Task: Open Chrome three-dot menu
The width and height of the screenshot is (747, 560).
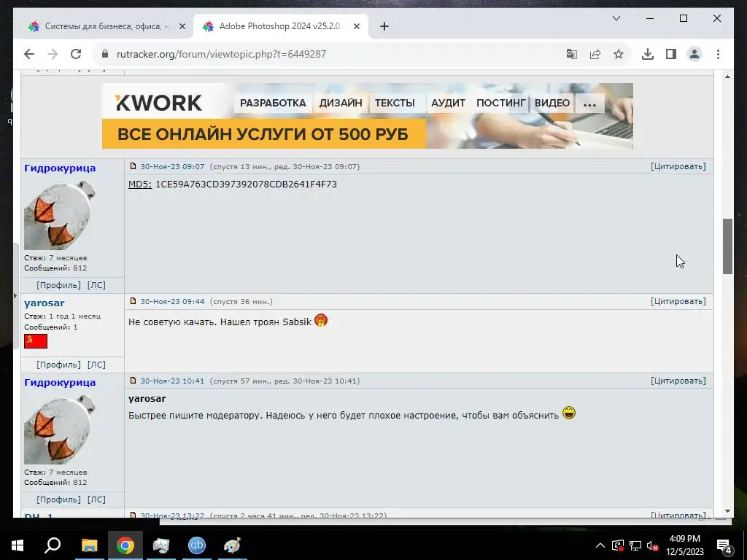Action: (718, 54)
